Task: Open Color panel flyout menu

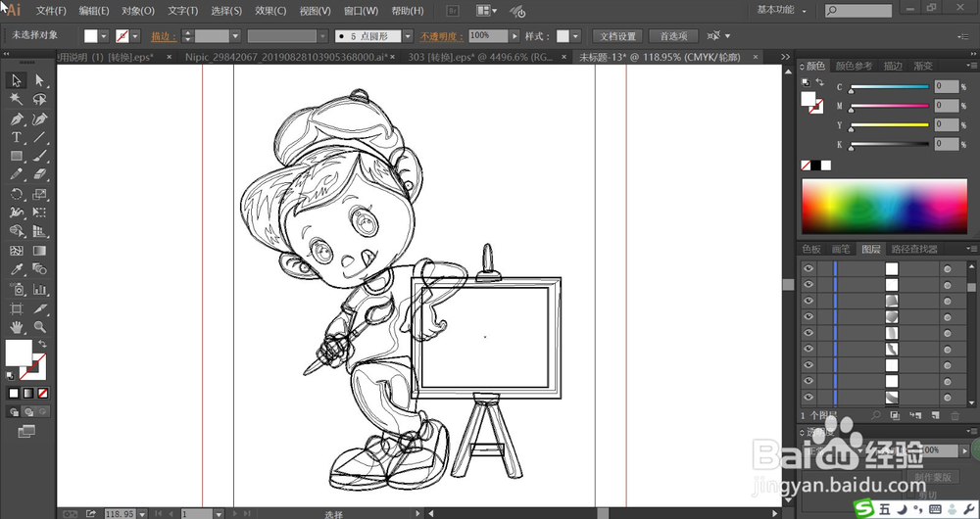Action: coord(972,66)
